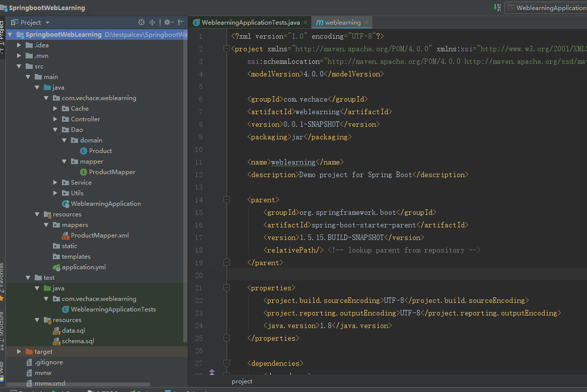This screenshot has width=587, height=392.
Task: Toggle code fold on the parent tag
Action: coord(227,200)
